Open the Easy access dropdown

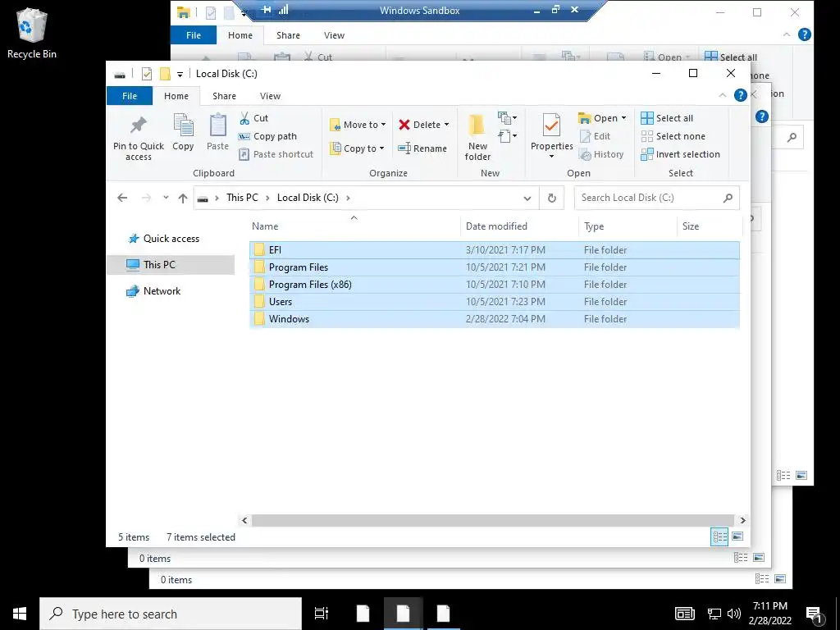pos(507,136)
